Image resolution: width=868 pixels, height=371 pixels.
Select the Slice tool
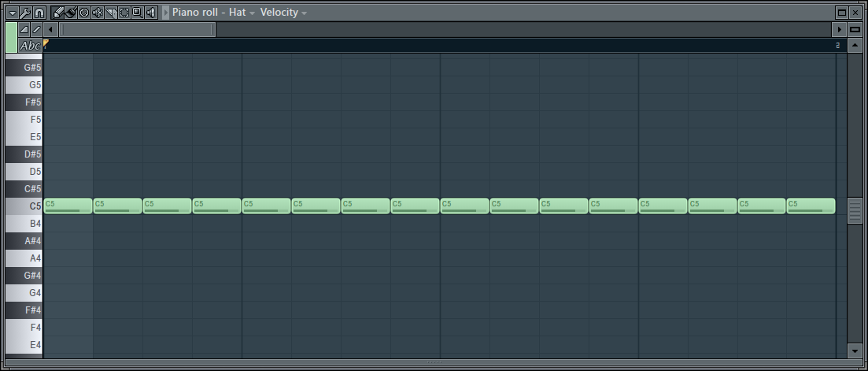(x=111, y=13)
